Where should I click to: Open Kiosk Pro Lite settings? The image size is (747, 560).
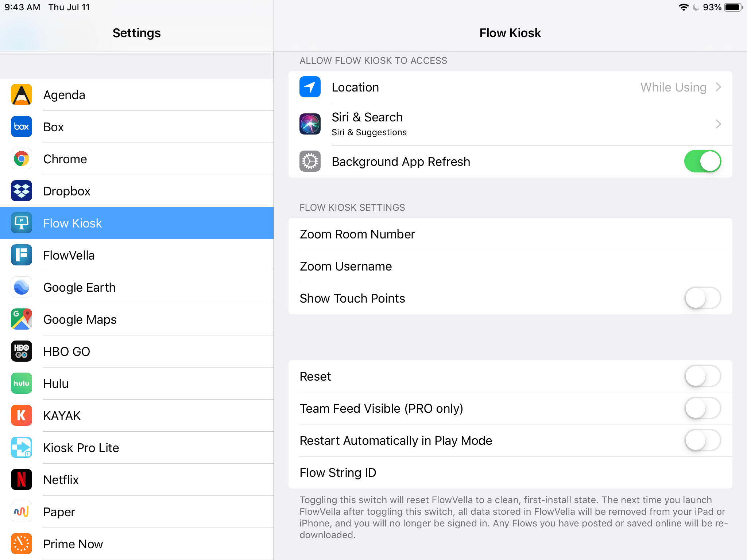point(137,448)
